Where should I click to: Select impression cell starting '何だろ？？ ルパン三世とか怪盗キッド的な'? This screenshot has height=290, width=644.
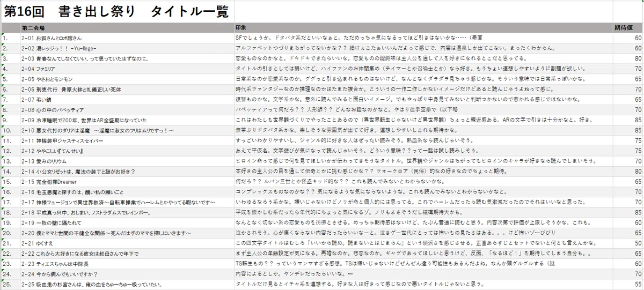pyautogui.click(x=423, y=182)
